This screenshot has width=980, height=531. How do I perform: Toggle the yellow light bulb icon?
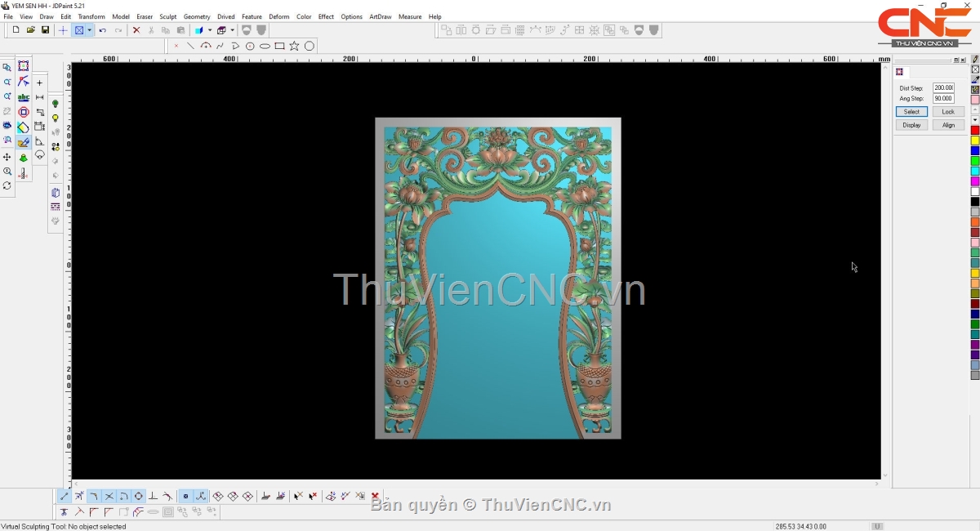pos(56,118)
